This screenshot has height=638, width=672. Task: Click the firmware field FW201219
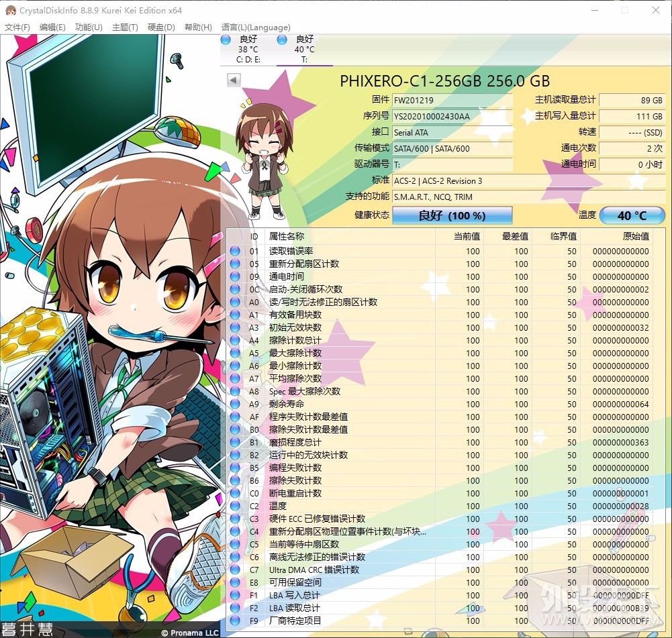click(452, 100)
